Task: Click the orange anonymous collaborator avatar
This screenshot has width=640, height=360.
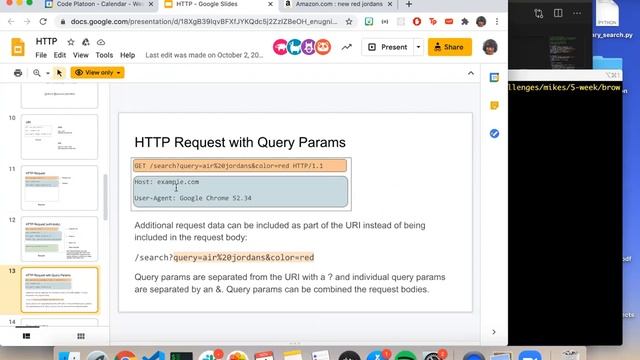Action: [323, 47]
